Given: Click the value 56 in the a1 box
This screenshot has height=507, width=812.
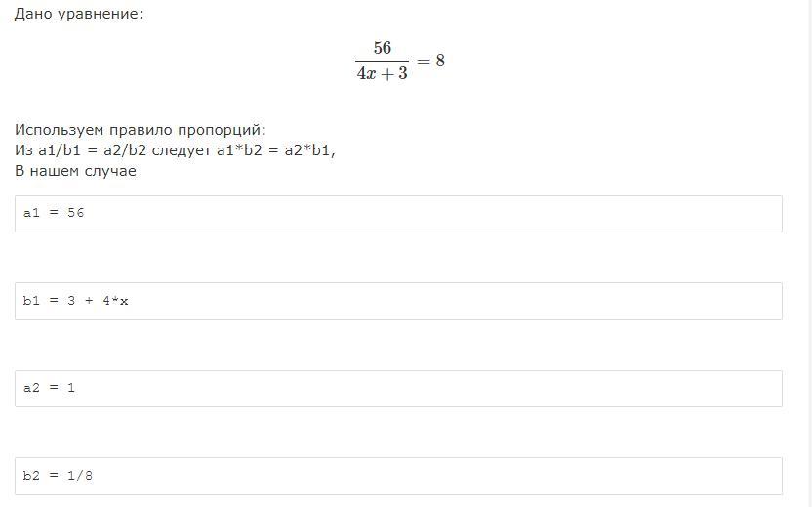Looking at the screenshot, I should [x=76, y=213].
